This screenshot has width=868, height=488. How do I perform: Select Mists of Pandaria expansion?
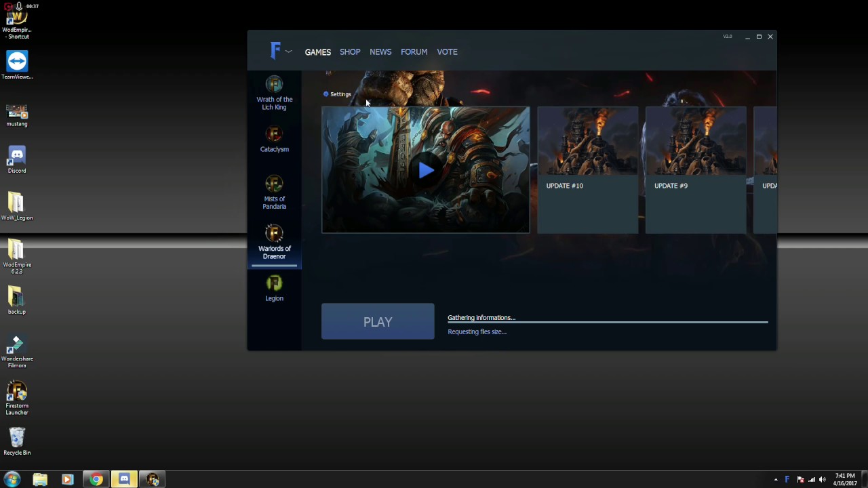click(x=274, y=193)
